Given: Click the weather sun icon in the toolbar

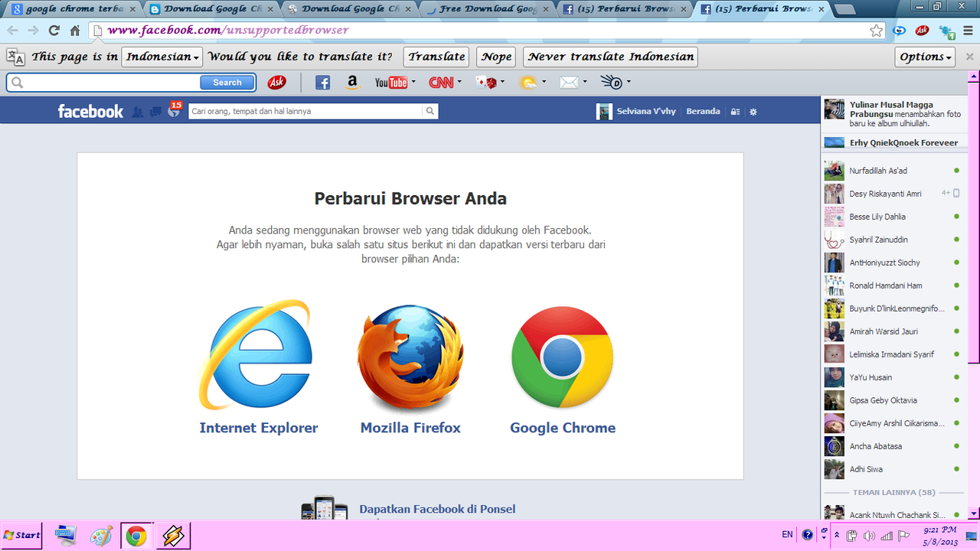Looking at the screenshot, I should click(528, 82).
